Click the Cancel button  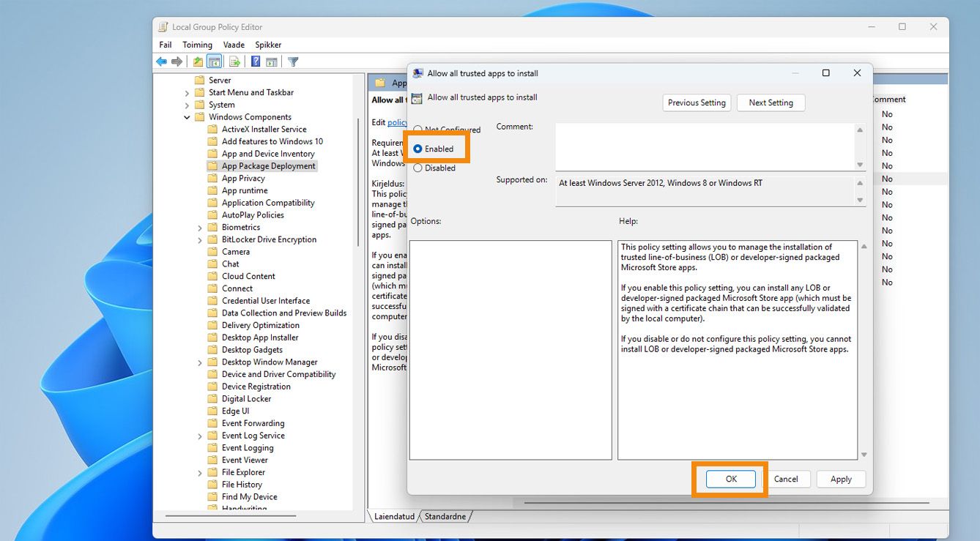(786, 479)
